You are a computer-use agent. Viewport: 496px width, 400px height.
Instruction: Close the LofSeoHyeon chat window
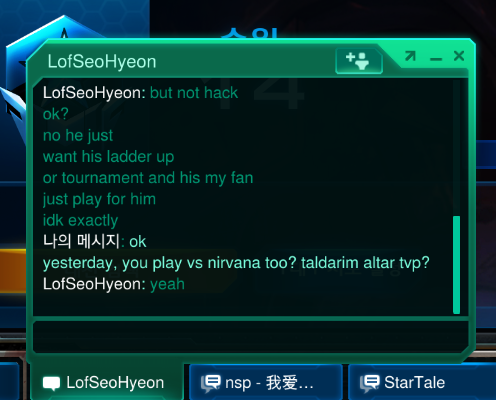[x=459, y=56]
